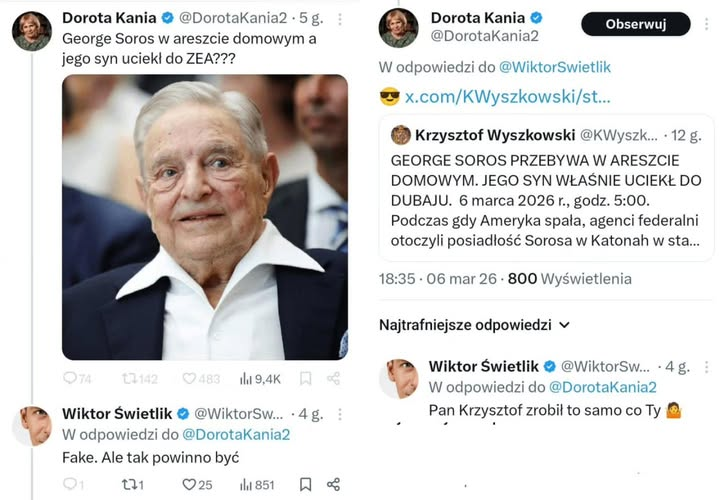720x500 pixels.
Task: Click Dorota Kania's large profile avatar beside Obserwuj
Action: pyautogui.click(x=399, y=27)
